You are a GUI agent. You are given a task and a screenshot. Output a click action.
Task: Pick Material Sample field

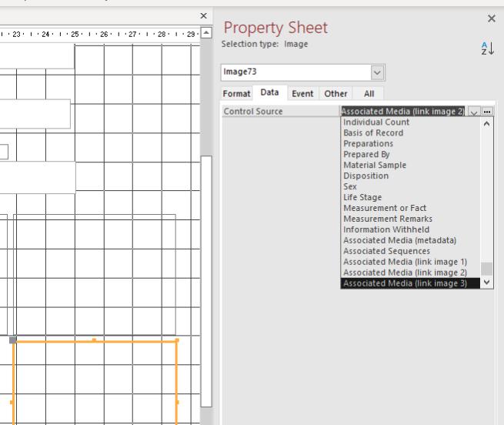point(410,165)
